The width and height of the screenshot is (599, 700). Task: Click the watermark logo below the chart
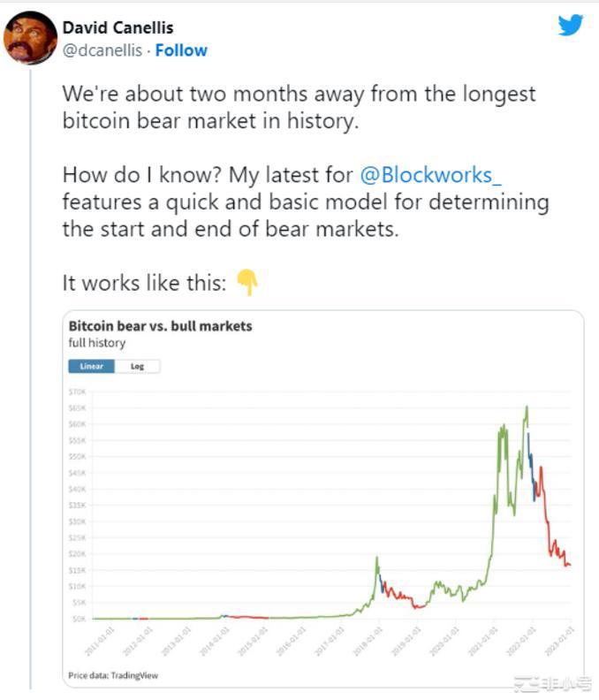coord(551,683)
